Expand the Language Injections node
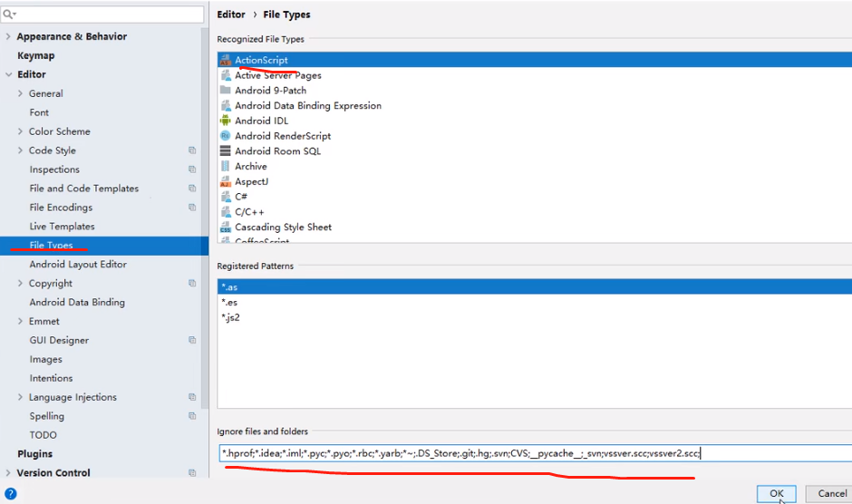Image resolution: width=852 pixels, height=504 pixels. pos(20,397)
